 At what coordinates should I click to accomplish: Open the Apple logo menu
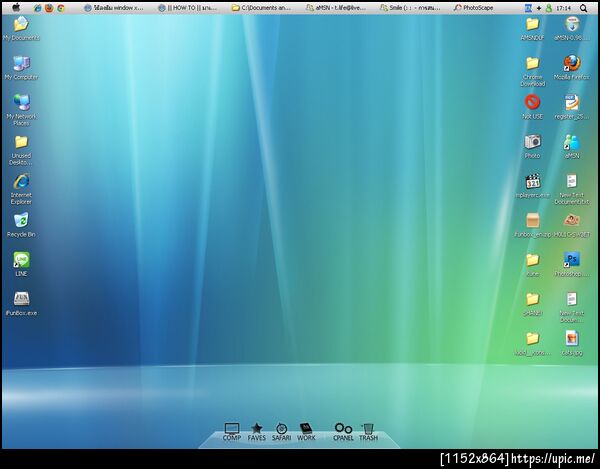16,7
